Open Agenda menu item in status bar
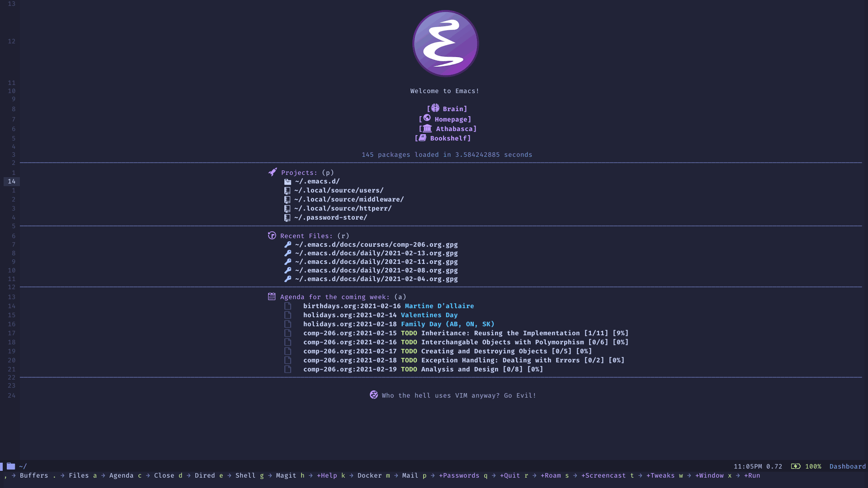The height and width of the screenshot is (488, 868). [x=122, y=475]
